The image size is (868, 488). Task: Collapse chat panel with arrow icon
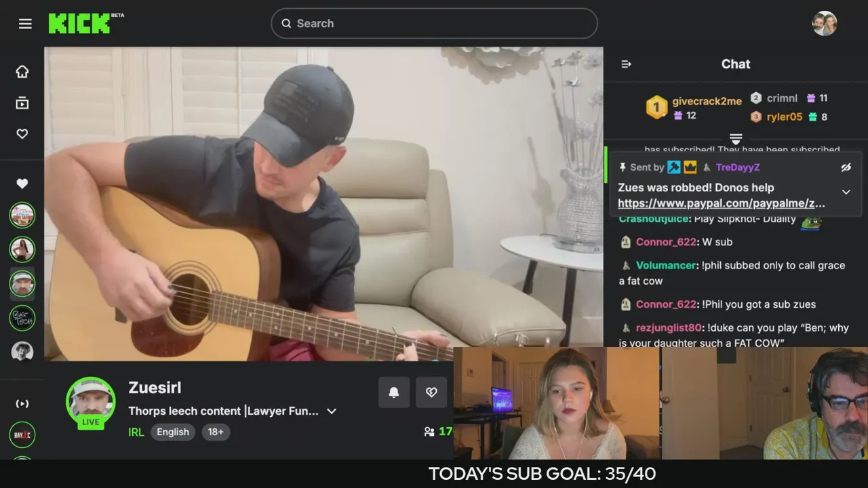point(626,64)
